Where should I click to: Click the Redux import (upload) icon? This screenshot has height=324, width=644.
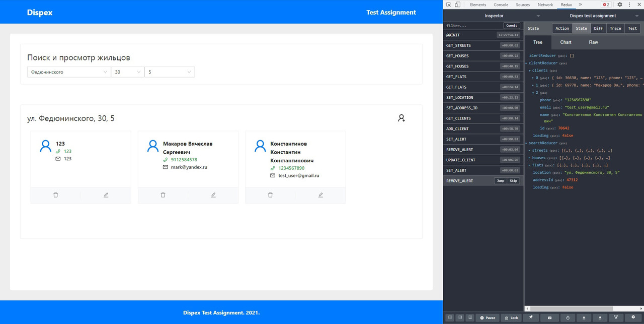coord(584,318)
